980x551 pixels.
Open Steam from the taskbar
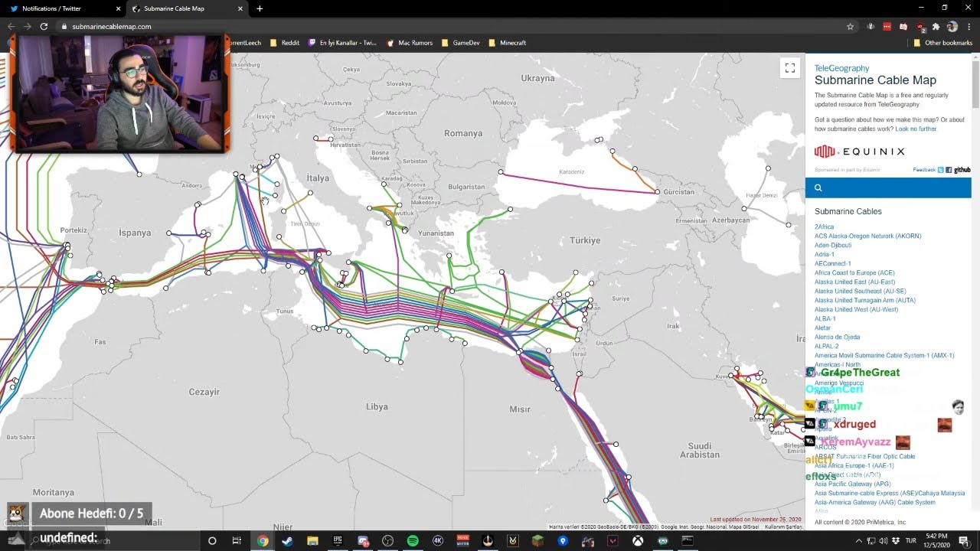(x=287, y=541)
